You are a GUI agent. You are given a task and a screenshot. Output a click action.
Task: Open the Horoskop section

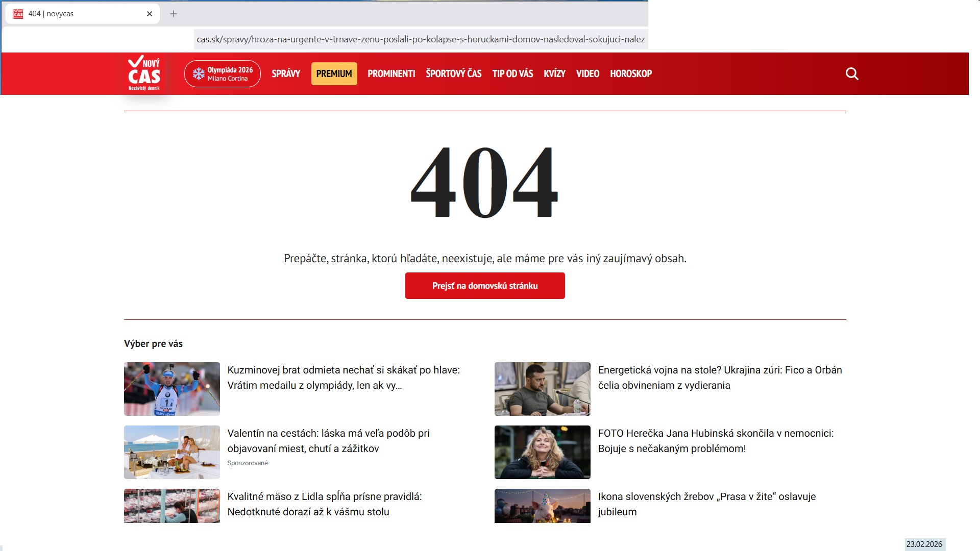[x=631, y=74]
